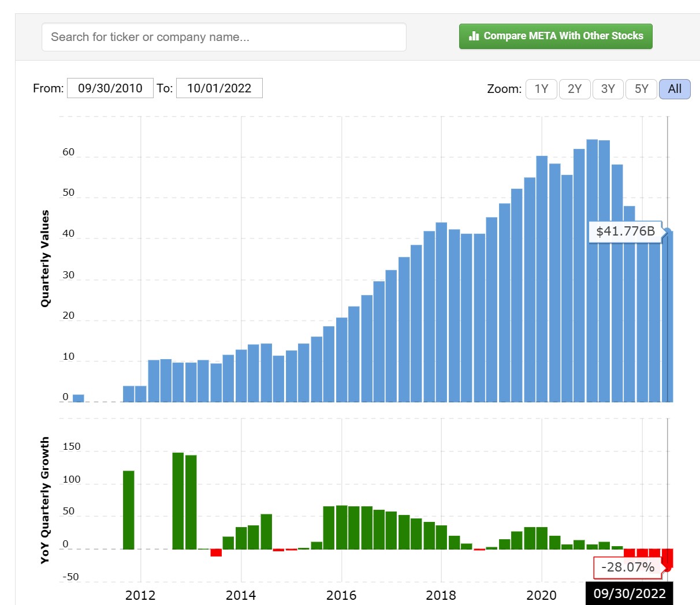The image size is (700, 605).
Task: Switch zoom to 2Y
Action: pyautogui.click(x=575, y=89)
